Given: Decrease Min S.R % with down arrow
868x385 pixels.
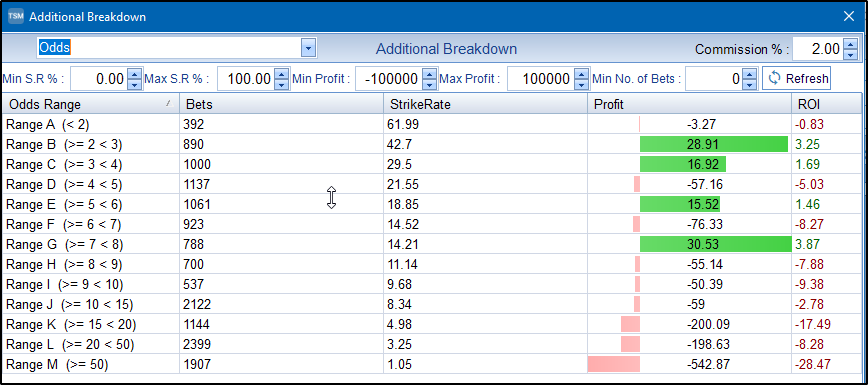Looking at the screenshot, I should pyautogui.click(x=135, y=84).
